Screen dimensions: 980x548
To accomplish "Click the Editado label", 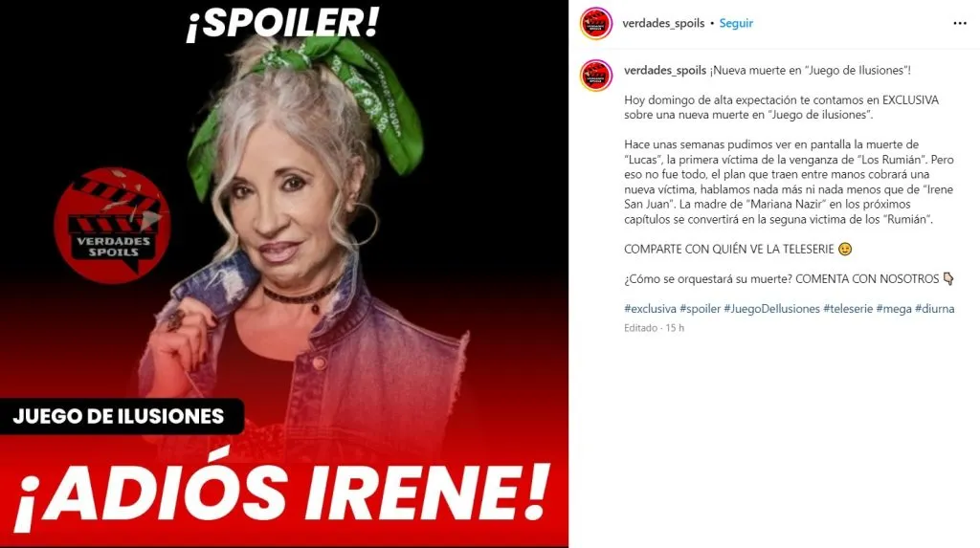I will [x=640, y=328].
